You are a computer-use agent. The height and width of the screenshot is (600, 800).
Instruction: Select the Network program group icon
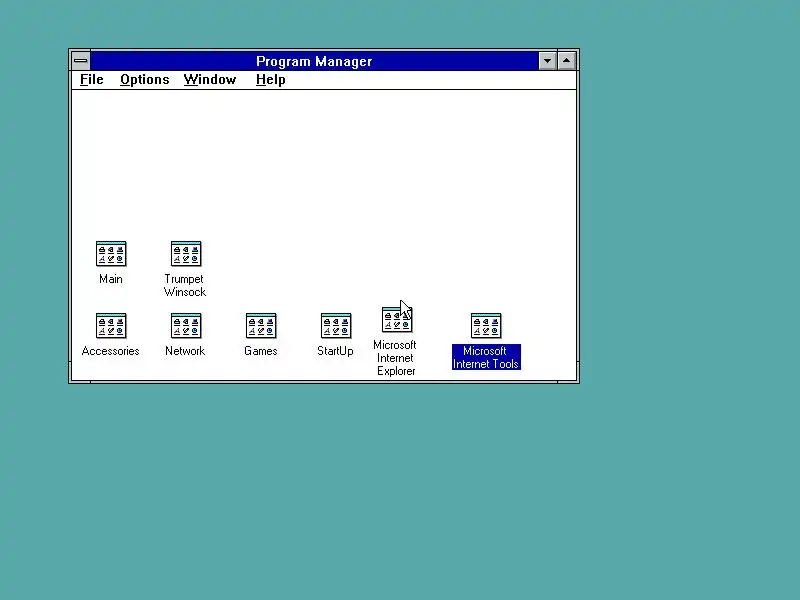(x=186, y=326)
